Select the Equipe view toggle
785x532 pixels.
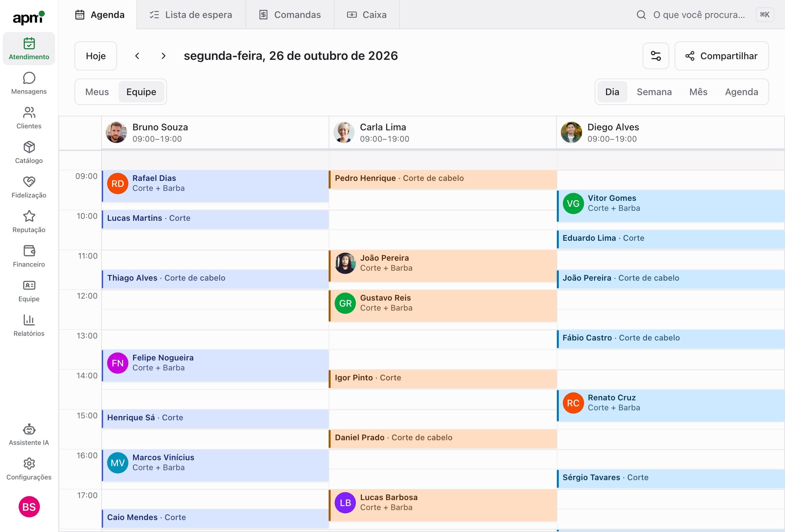point(141,92)
